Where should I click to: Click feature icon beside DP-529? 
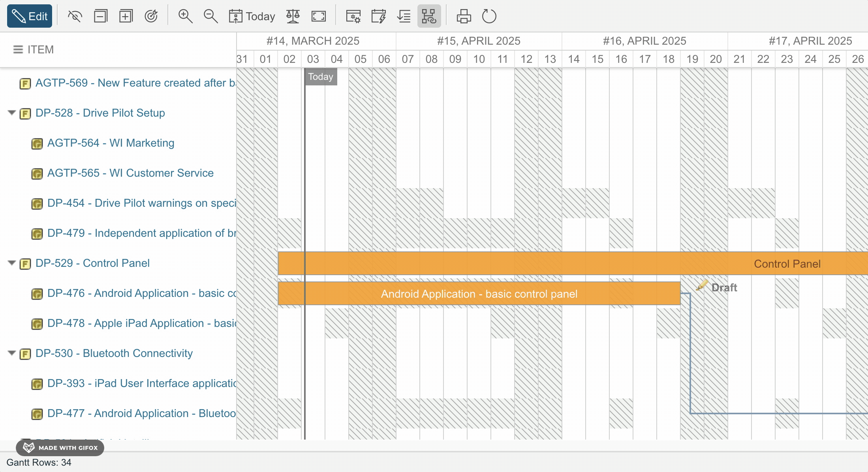click(25, 264)
